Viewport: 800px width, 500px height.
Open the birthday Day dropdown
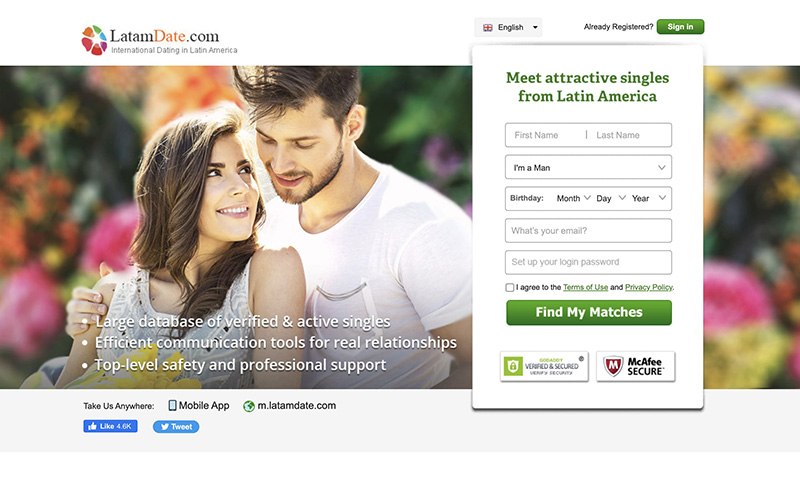click(611, 198)
